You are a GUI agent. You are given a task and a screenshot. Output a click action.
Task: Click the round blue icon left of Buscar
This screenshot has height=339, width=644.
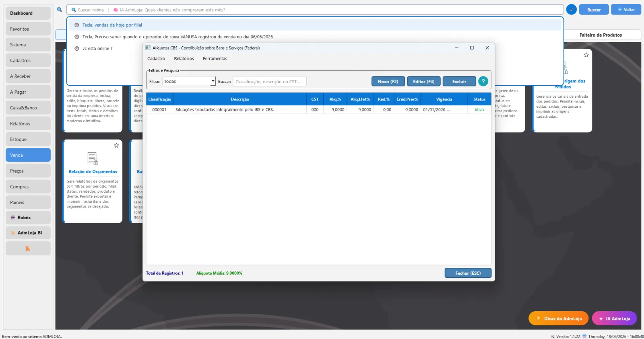(x=571, y=10)
